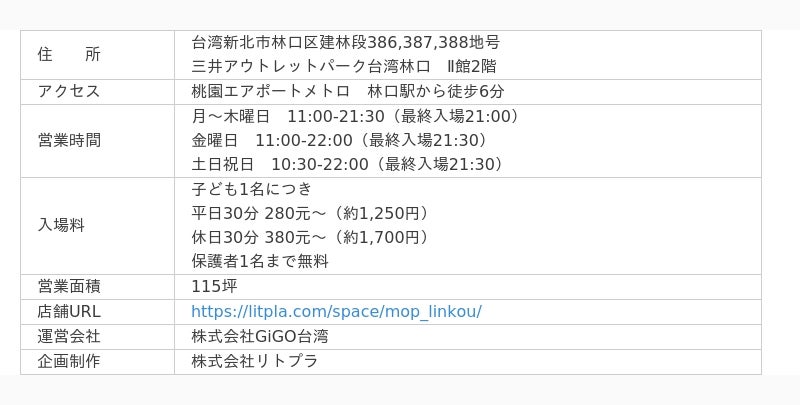Select the 金曜日 11:00-22:00 hours line
The width and height of the screenshot is (800, 405).
[x=339, y=140]
